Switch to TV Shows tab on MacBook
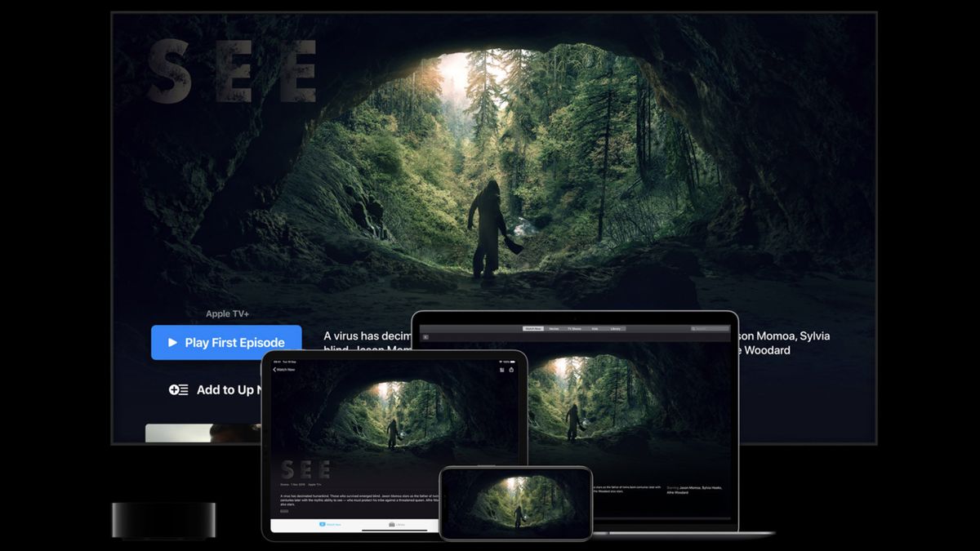The width and height of the screenshot is (980, 551). (x=575, y=329)
